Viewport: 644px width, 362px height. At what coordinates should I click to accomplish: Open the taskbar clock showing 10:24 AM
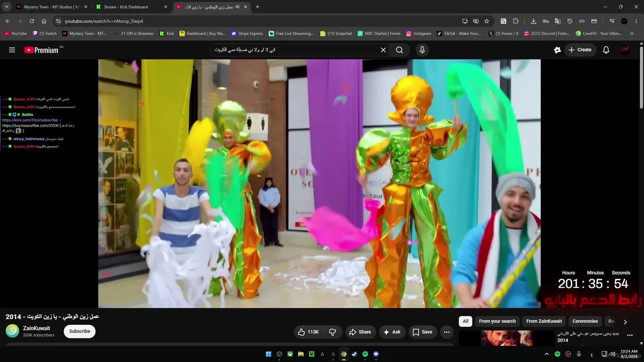pyautogui.click(x=629, y=354)
